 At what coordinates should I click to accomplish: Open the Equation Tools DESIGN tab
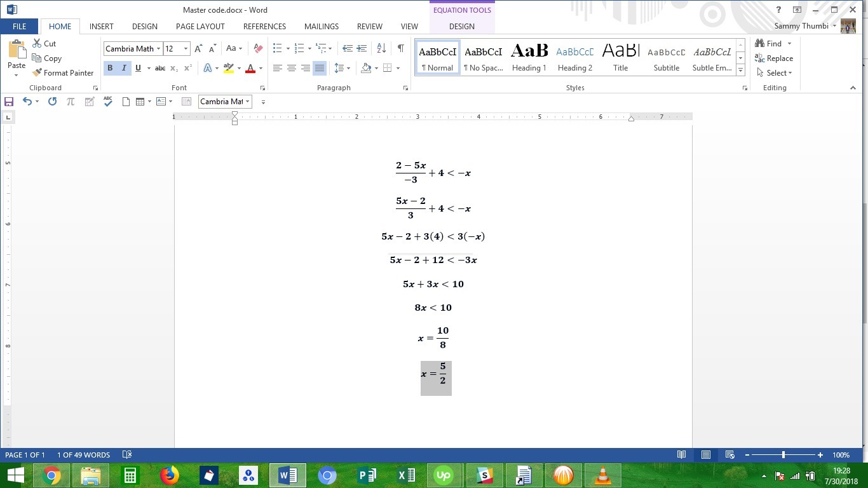pos(462,27)
